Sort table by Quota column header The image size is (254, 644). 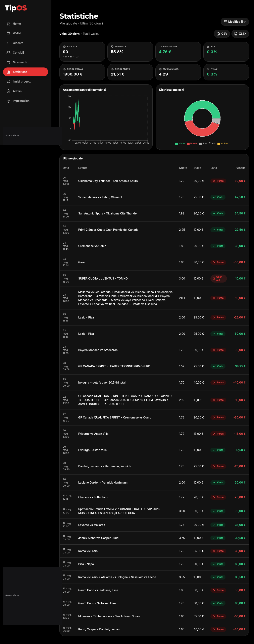click(x=183, y=168)
